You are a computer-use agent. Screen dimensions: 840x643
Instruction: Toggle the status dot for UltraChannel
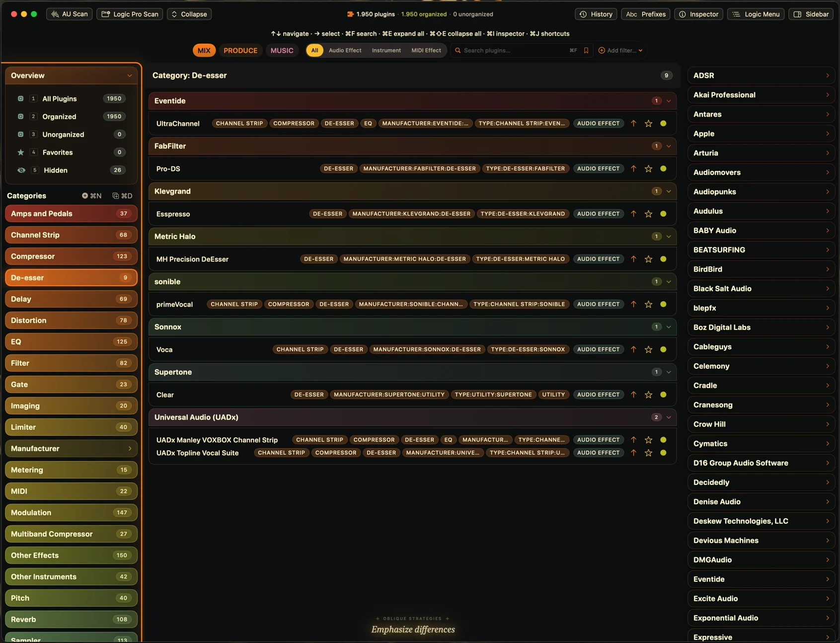pyautogui.click(x=663, y=123)
